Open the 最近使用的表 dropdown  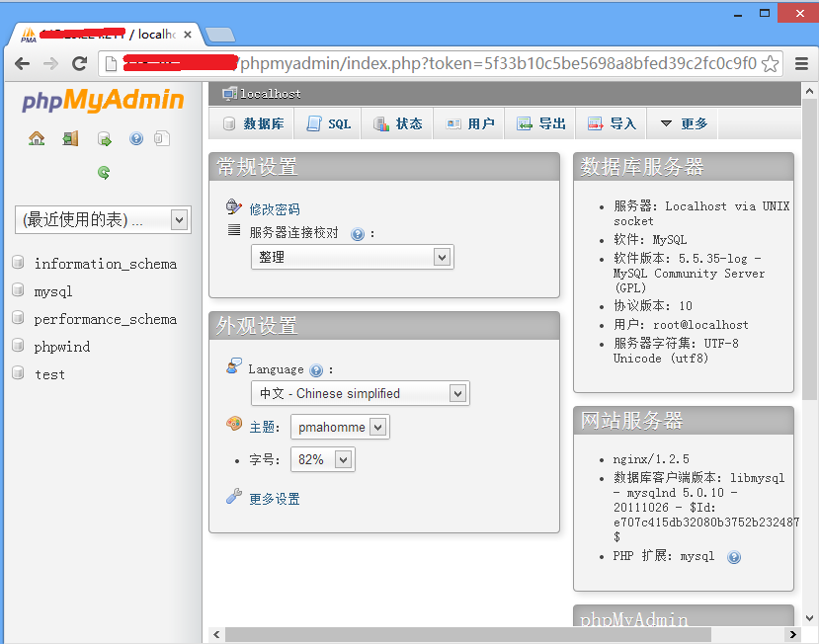tap(103, 220)
